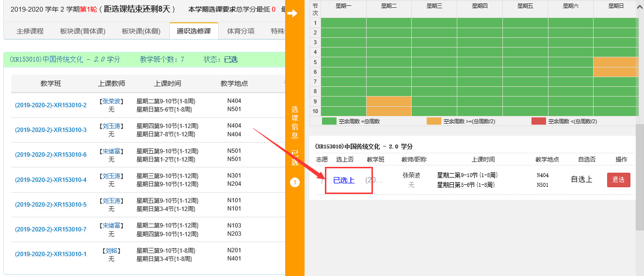Open the 通识选修课 tab
The width and height of the screenshot is (644, 276).
193,31
